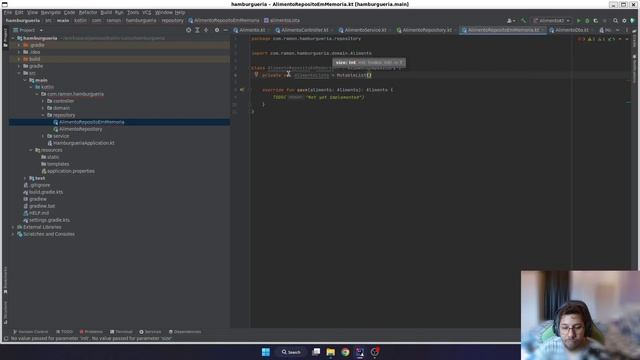Open Dependencies tool window

pos(184,332)
